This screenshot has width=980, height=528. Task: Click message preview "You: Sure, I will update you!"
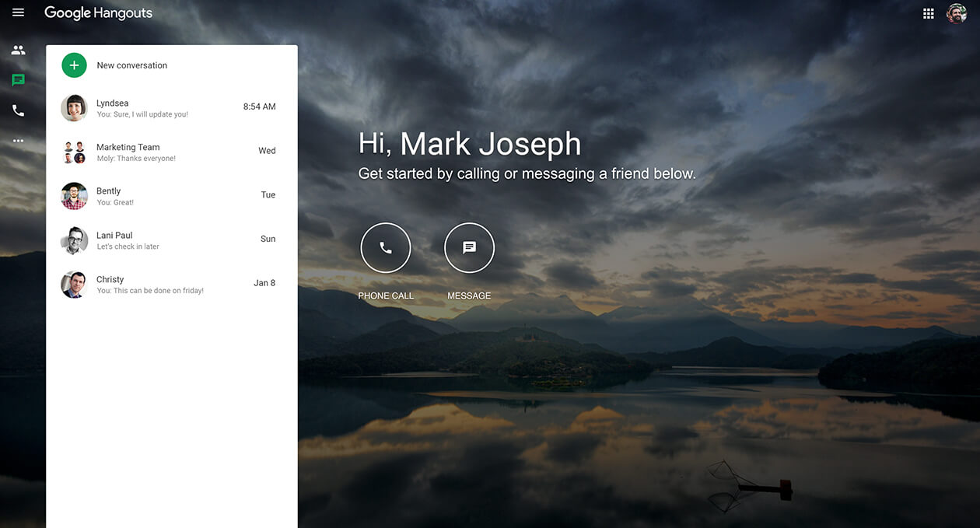tap(142, 114)
